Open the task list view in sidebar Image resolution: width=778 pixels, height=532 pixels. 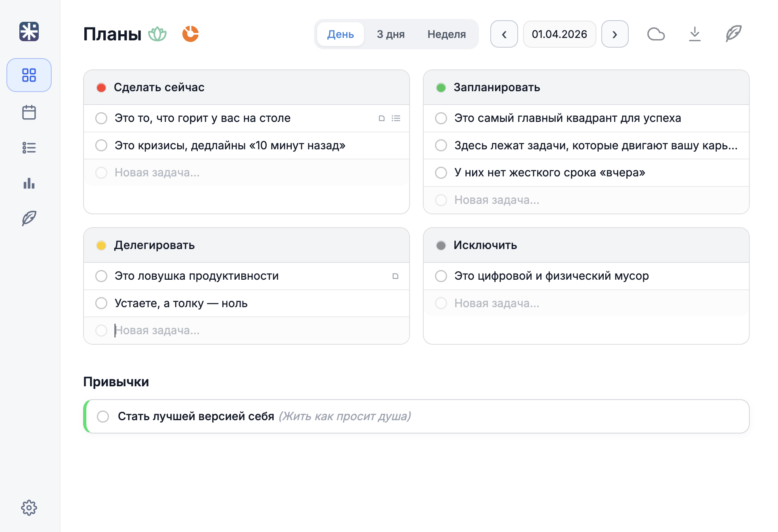[x=29, y=148]
